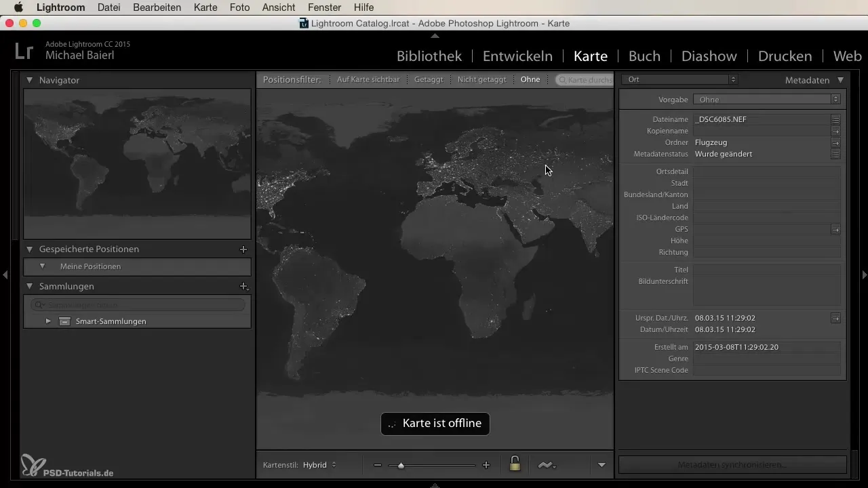868x488 pixels.
Task: Open the Ansicht menu
Action: coord(279,7)
